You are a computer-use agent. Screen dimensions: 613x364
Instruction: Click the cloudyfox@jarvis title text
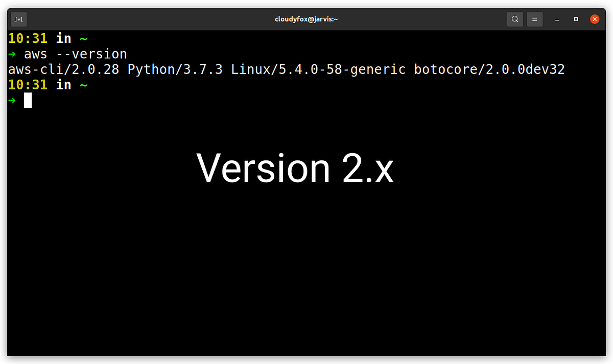306,18
